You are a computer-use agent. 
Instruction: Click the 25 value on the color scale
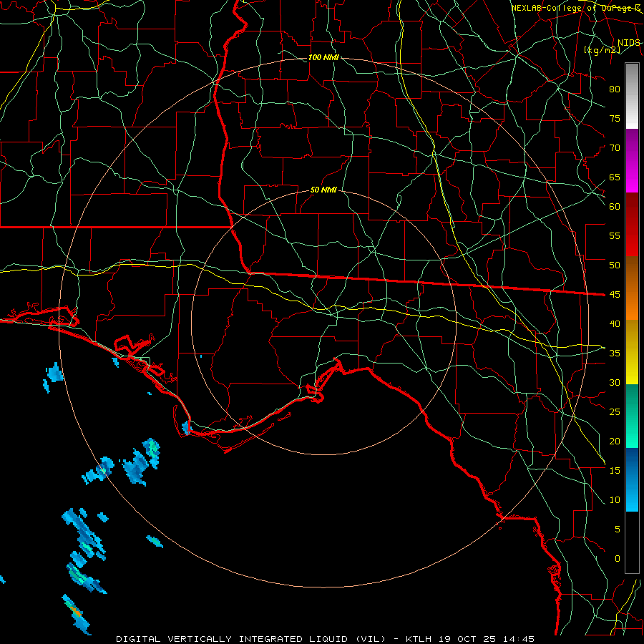click(615, 411)
